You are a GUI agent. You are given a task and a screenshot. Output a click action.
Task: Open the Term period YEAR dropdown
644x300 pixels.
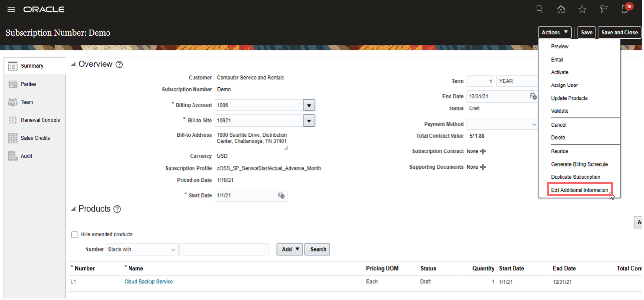coord(517,81)
